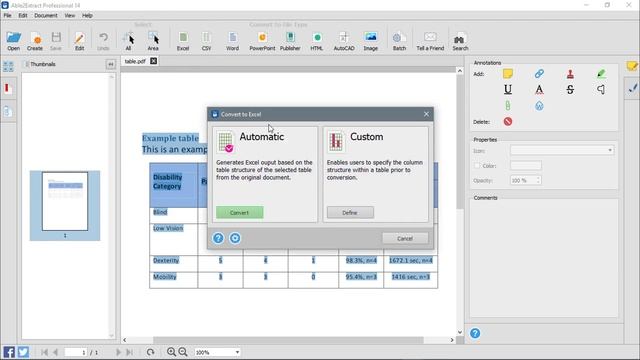Convert to Publisher via toolbar icon
640x360 pixels.
point(290,41)
